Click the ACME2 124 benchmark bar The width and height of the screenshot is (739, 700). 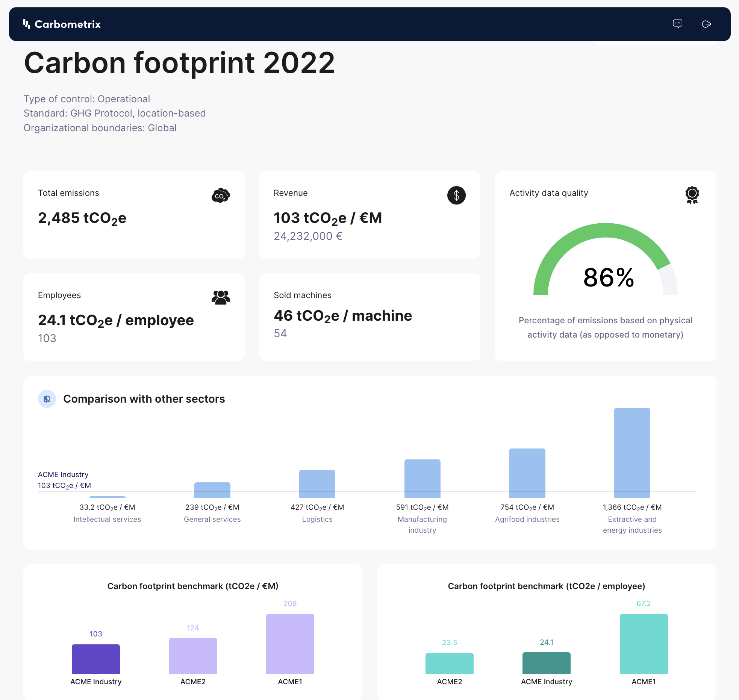click(x=193, y=656)
